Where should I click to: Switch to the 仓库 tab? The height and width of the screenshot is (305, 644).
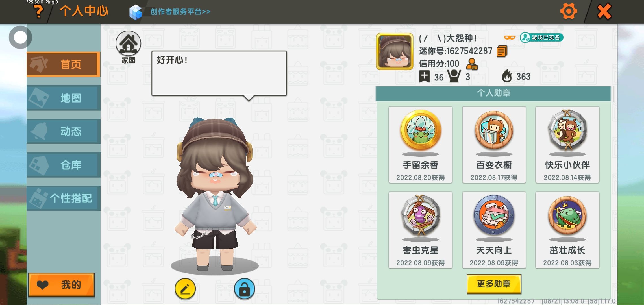[x=64, y=165]
